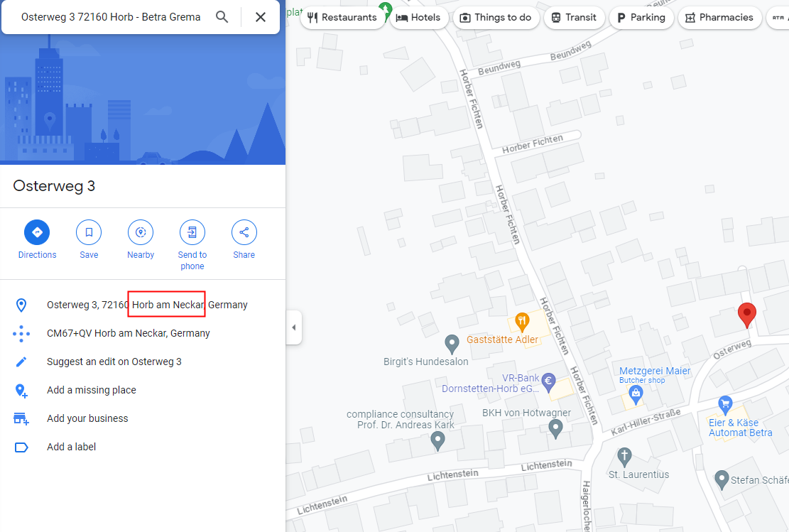Show Transit category on the map
This screenshot has height=532, width=789.
[x=574, y=18]
